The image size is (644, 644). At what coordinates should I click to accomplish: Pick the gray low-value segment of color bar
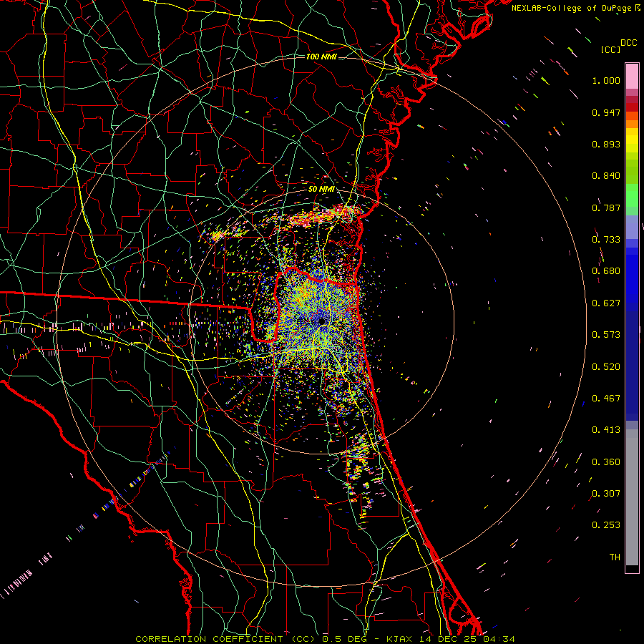coord(632,497)
